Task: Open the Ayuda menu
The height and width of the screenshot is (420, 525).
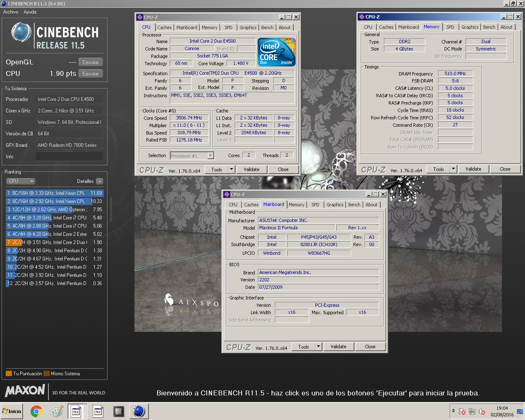Action: pyautogui.click(x=30, y=12)
